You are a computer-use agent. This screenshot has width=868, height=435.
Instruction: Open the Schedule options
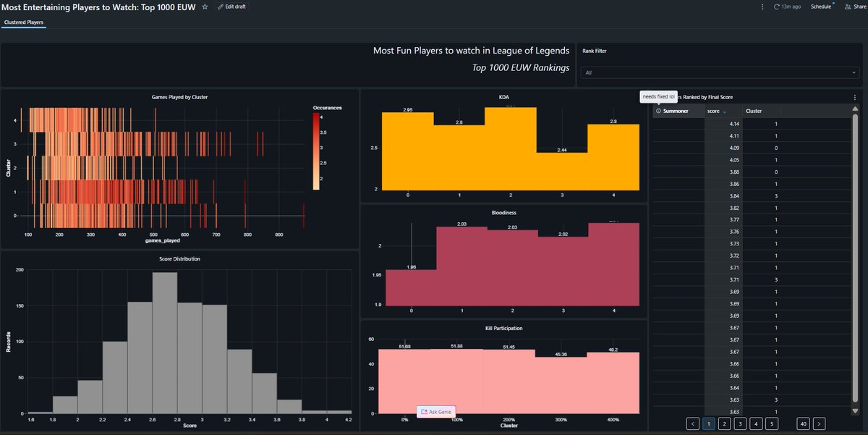click(x=821, y=7)
